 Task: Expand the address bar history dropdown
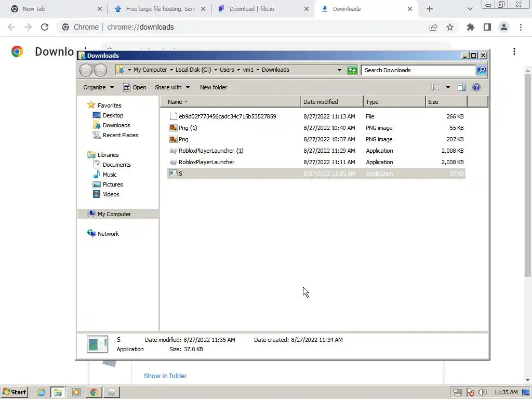pos(339,70)
